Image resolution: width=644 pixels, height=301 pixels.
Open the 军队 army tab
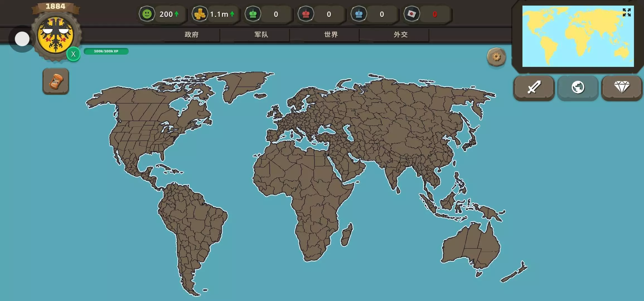pos(261,35)
